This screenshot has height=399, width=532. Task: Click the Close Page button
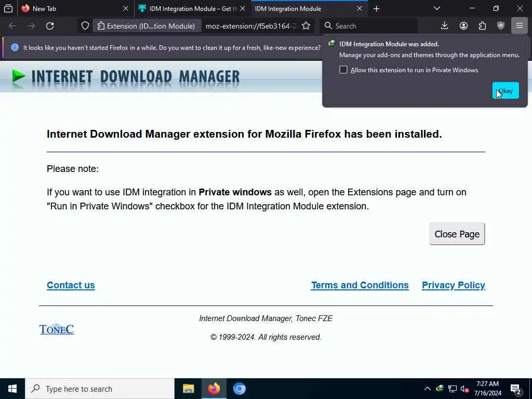pos(457,234)
